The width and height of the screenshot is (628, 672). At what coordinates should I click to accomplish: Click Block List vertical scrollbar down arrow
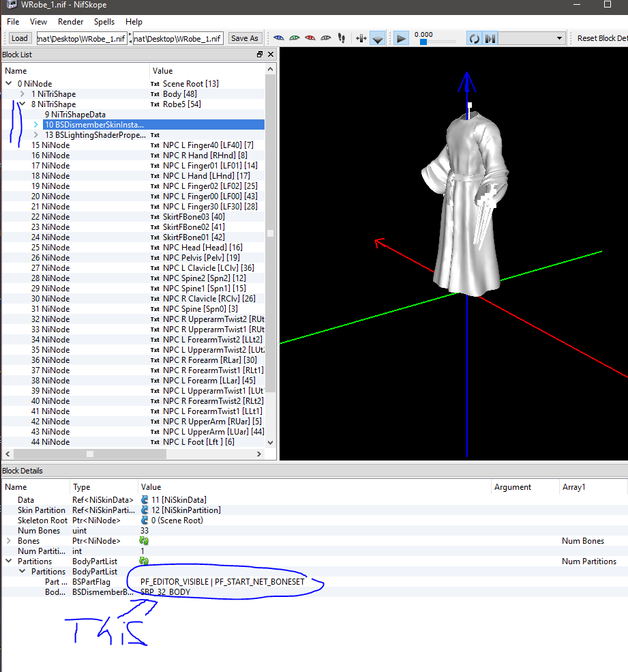[x=270, y=443]
